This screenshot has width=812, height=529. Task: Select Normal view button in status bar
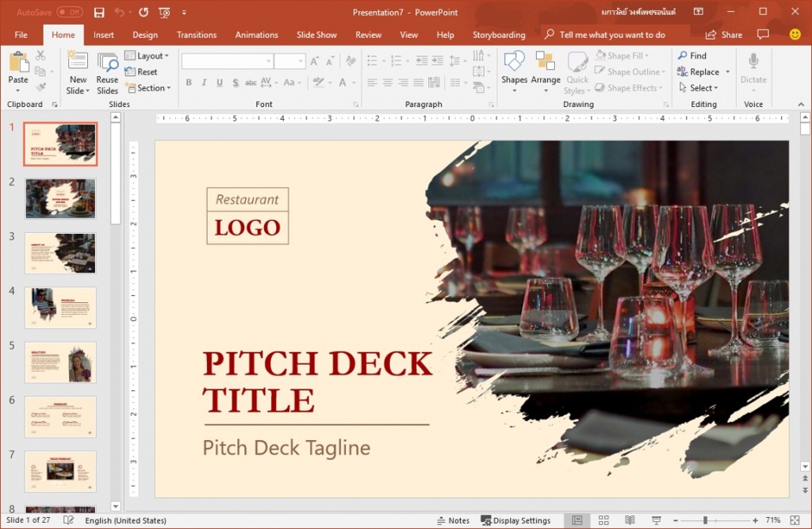[577, 520]
